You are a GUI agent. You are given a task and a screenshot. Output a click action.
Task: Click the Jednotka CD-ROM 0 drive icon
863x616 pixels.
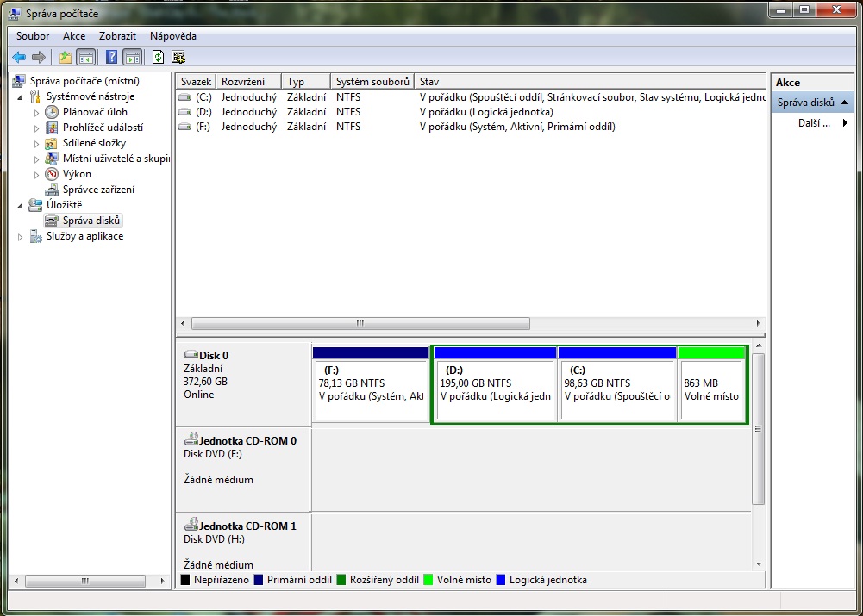click(x=191, y=439)
